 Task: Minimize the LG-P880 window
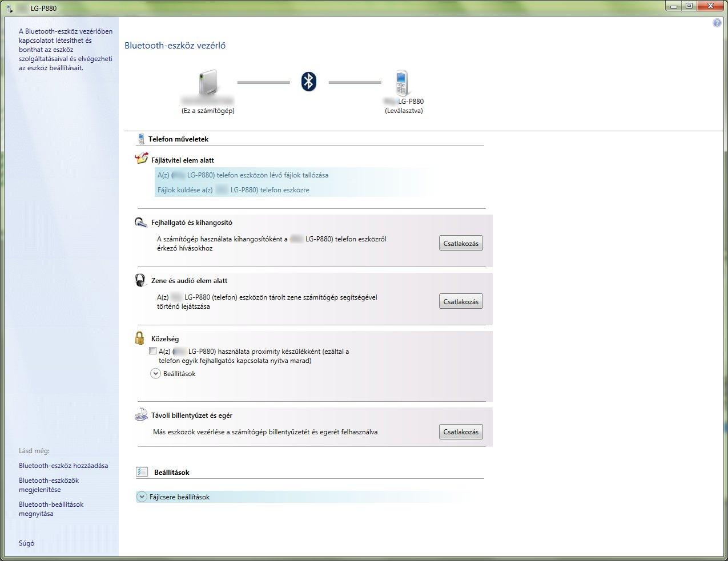pos(675,6)
